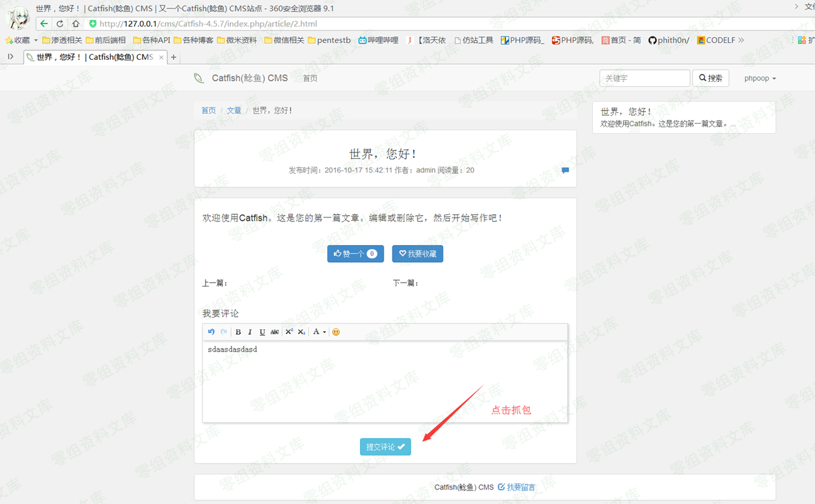The height and width of the screenshot is (504, 815).
Task: Click the undo icon in comment editor
Action: [211, 332]
